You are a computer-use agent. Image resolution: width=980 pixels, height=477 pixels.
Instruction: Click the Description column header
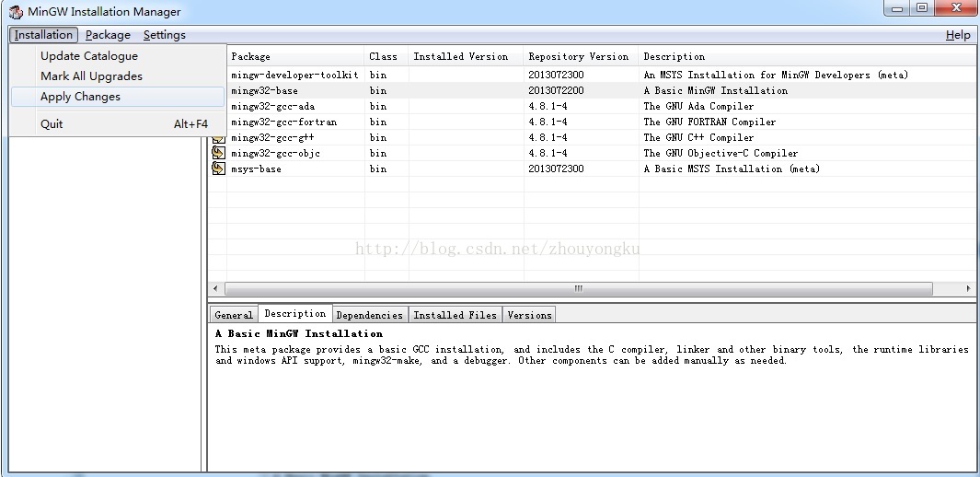(809, 56)
